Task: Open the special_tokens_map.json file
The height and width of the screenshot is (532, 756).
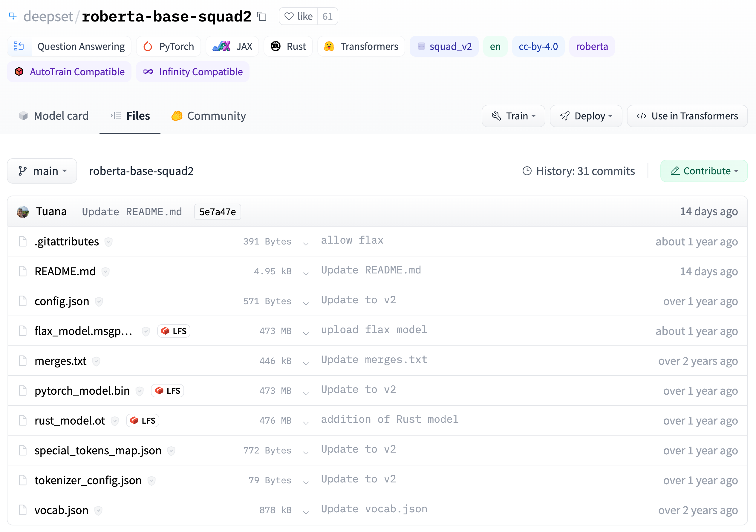Action: (98, 450)
